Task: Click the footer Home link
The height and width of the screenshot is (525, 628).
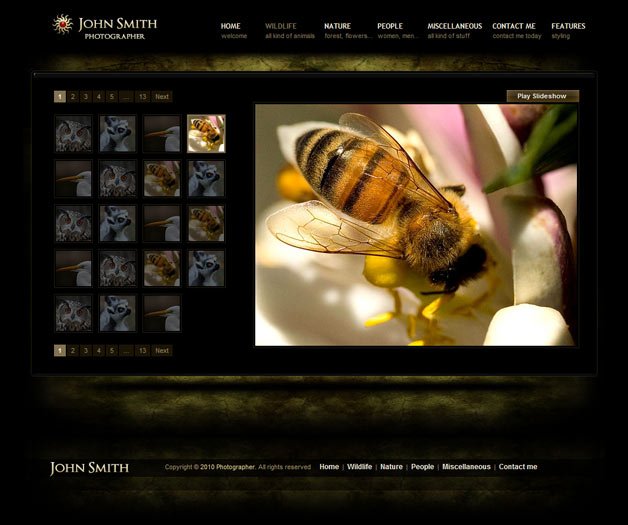Action: [x=329, y=467]
